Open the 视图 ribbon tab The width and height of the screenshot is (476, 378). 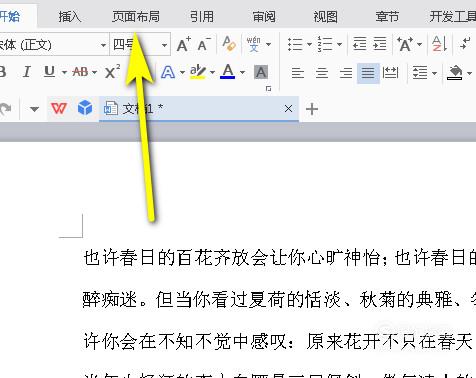(x=326, y=16)
